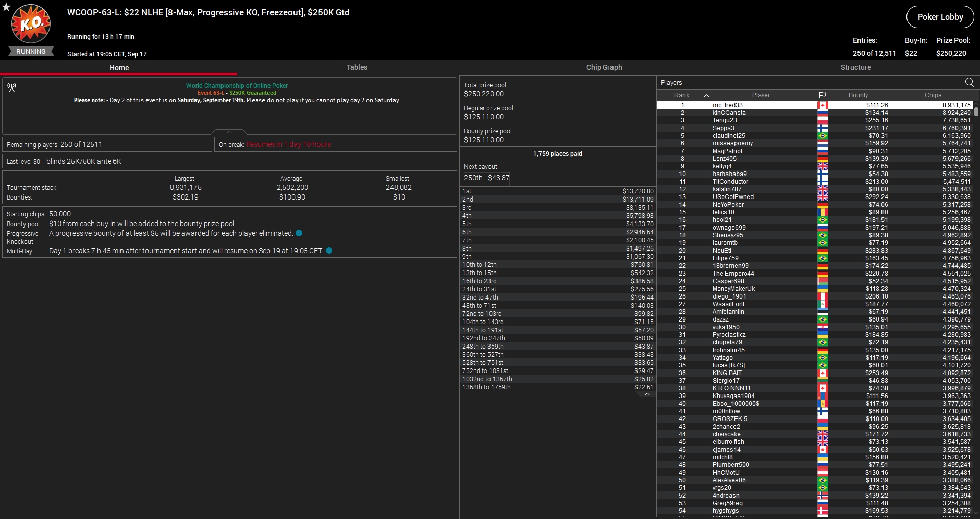
Task: Select player row The Empero44
Action: (815, 274)
